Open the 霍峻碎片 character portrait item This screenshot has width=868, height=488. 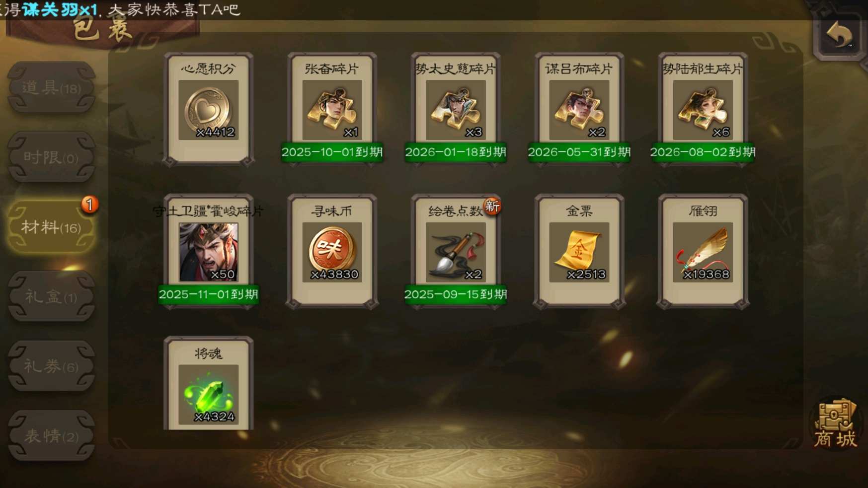click(208, 252)
